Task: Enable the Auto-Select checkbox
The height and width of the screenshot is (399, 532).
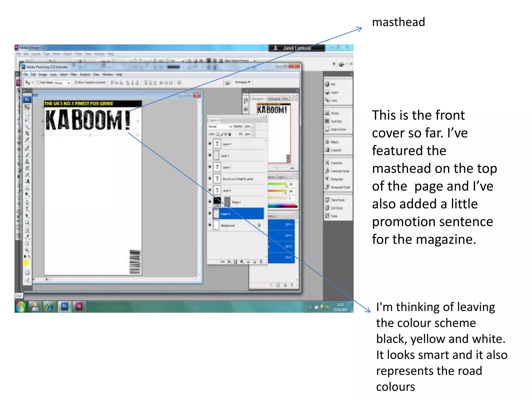Action: 38,83
